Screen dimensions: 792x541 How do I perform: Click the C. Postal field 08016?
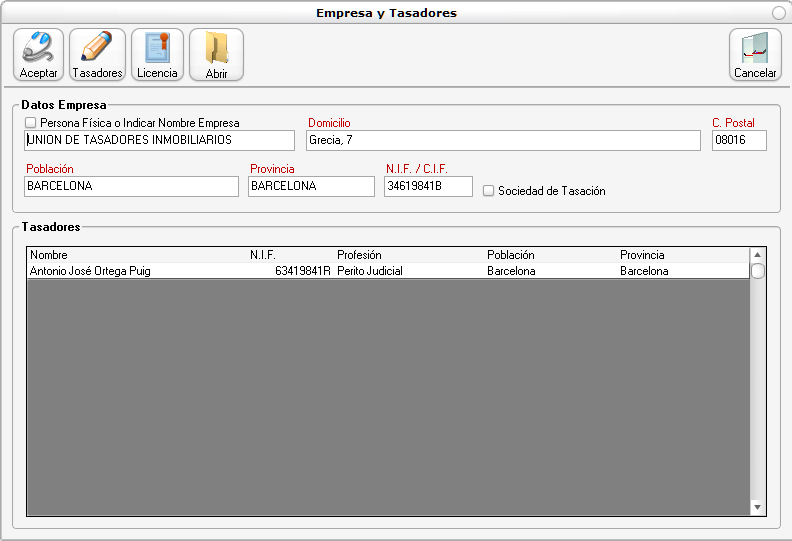[x=738, y=141]
